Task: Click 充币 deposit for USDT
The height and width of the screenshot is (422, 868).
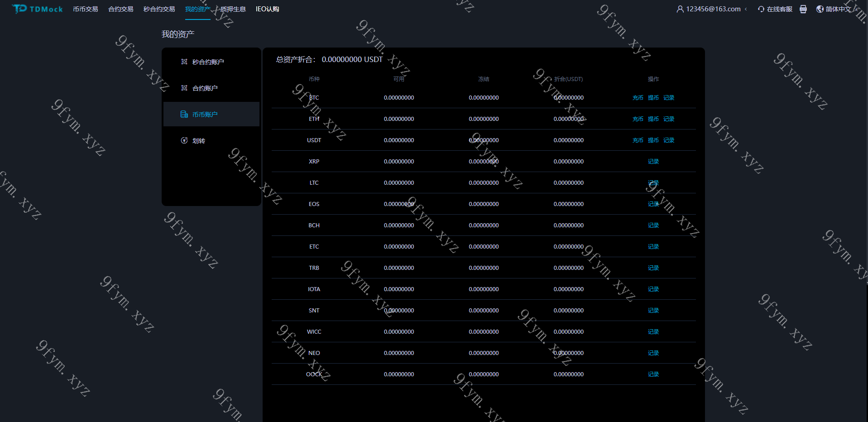Action: point(638,140)
